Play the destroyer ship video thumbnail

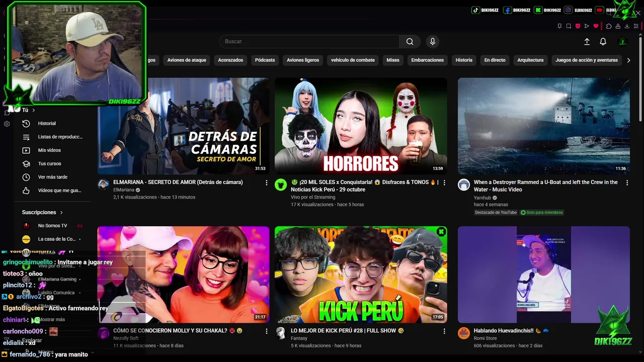pos(544,126)
